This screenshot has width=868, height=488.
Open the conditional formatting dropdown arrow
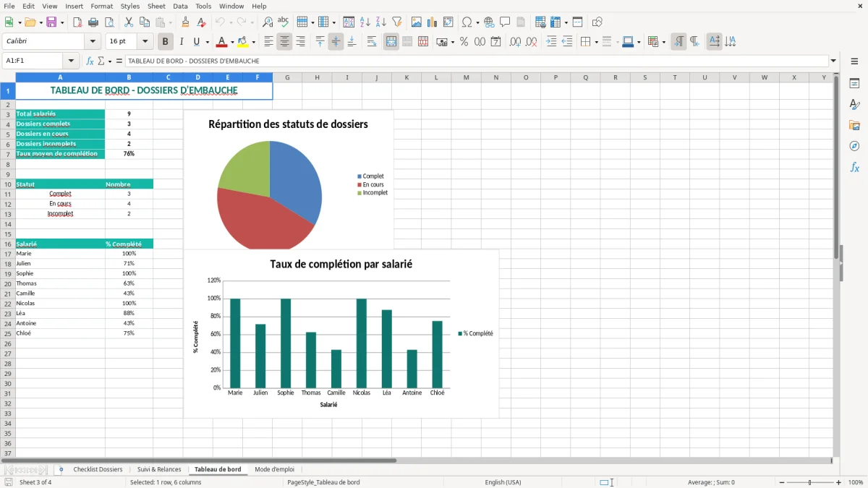tap(663, 42)
